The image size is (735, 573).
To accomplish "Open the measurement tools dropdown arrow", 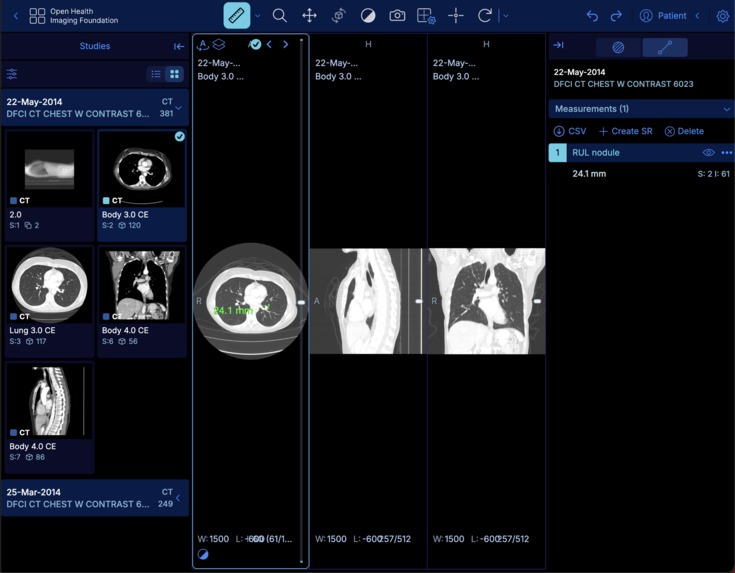I will click(x=258, y=16).
